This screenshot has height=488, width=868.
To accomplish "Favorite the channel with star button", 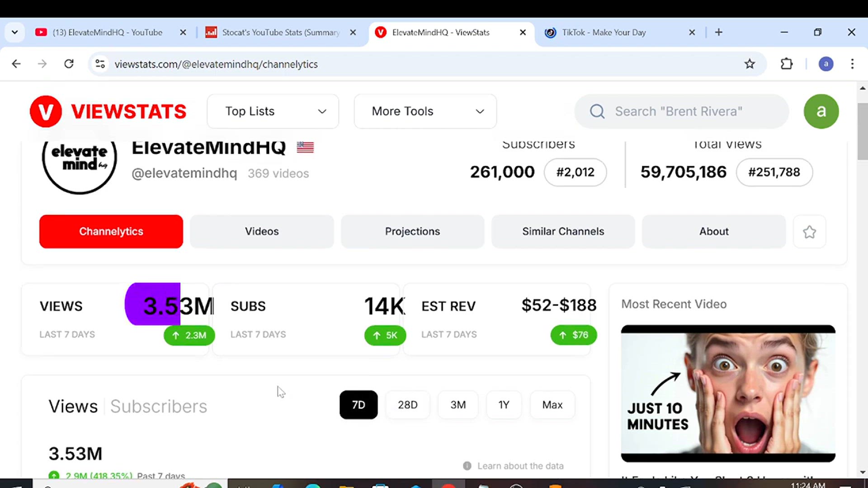I will coord(809,232).
